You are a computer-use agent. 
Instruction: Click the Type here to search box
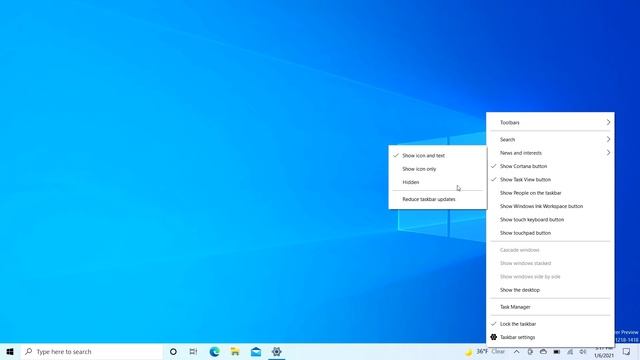92,351
